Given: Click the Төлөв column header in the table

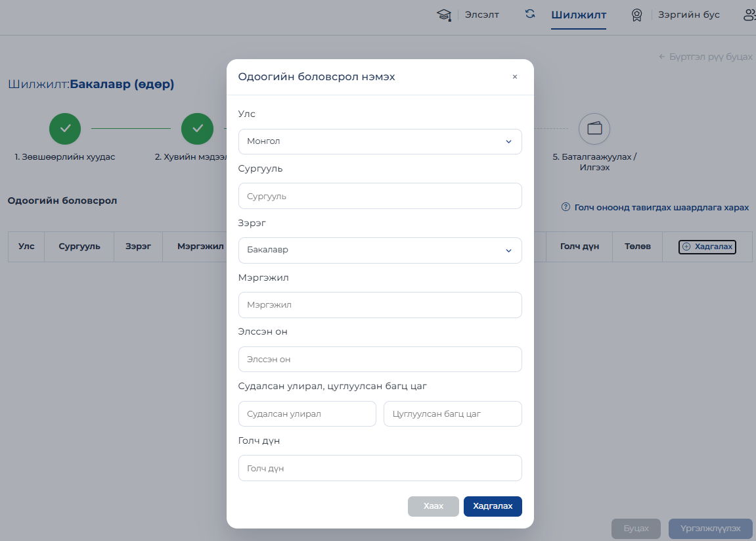Looking at the screenshot, I should coord(638,247).
